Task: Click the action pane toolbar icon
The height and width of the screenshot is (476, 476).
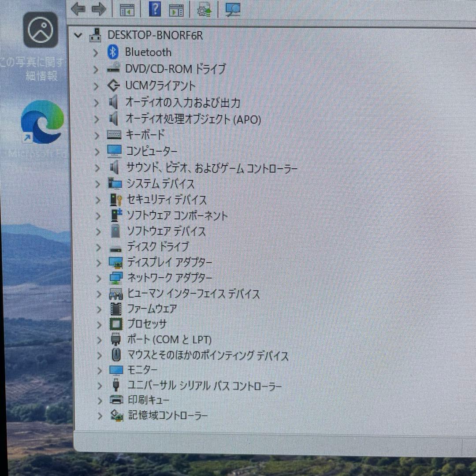Action: click(x=176, y=9)
